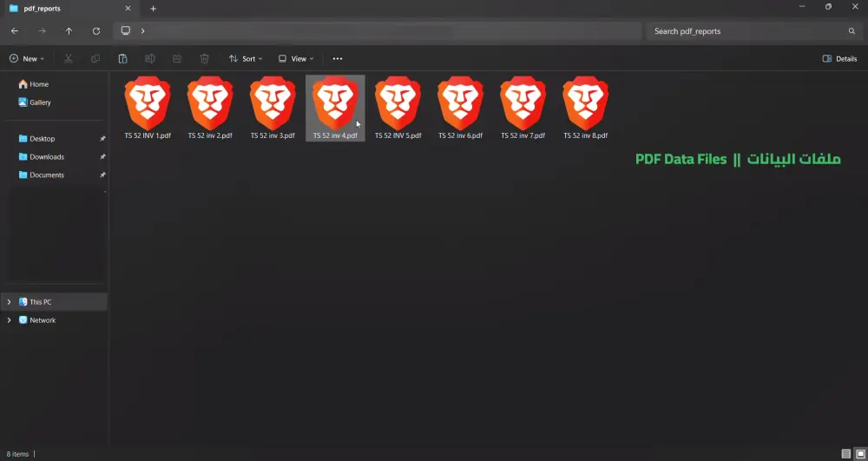The image size is (868, 461).
Task: Click the search magnifier icon
Action: [x=852, y=31]
